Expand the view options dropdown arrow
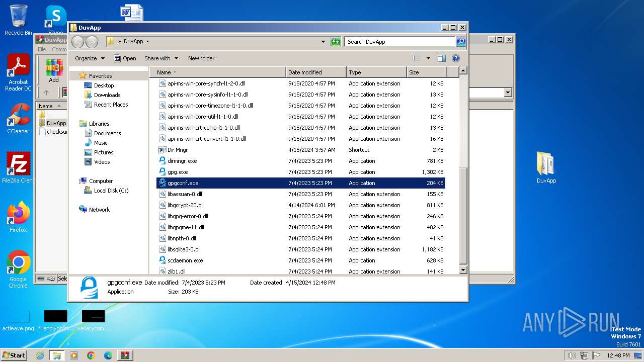The height and width of the screenshot is (362, 644). coord(428,58)
